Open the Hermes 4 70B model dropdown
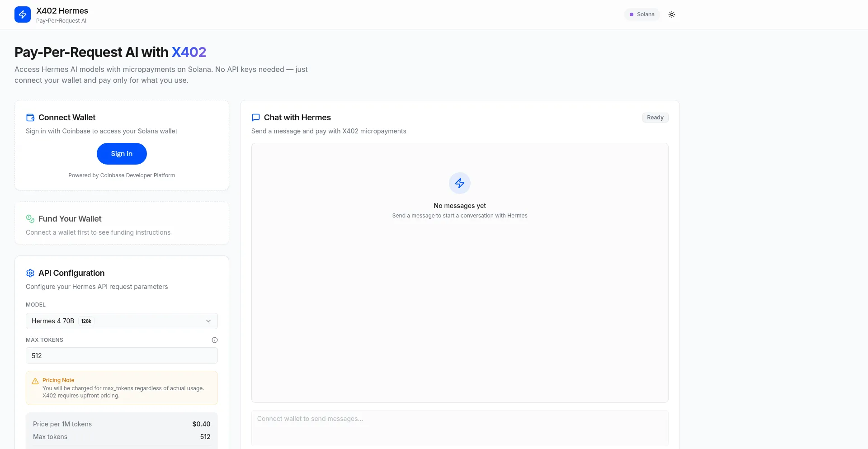Image resolution: width=868 pixels, height=449 pixels. (122, 321)
